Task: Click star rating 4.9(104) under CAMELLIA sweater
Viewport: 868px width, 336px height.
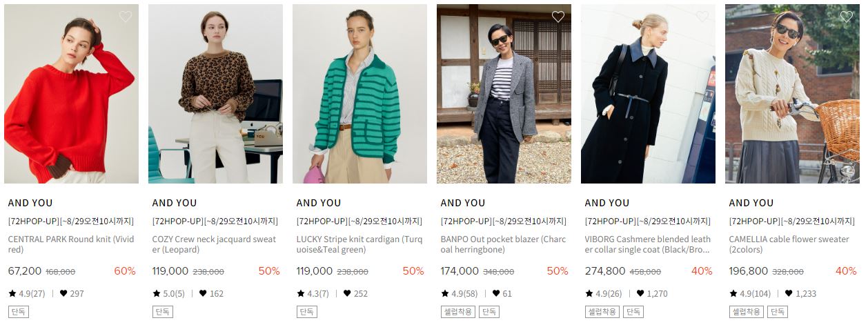Action: pyautogui.click(x=750, y=293)
